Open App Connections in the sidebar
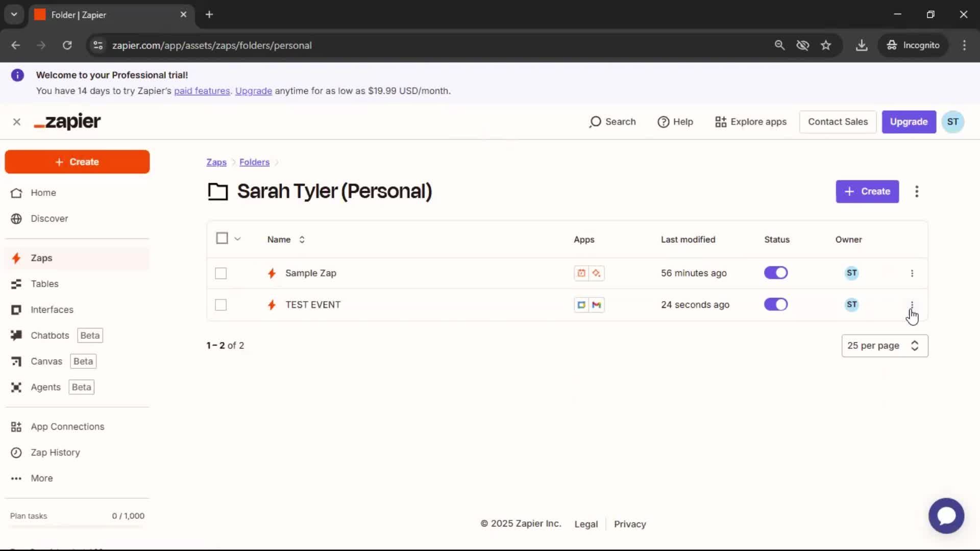The image size is (980, 551). coord(77,427)
